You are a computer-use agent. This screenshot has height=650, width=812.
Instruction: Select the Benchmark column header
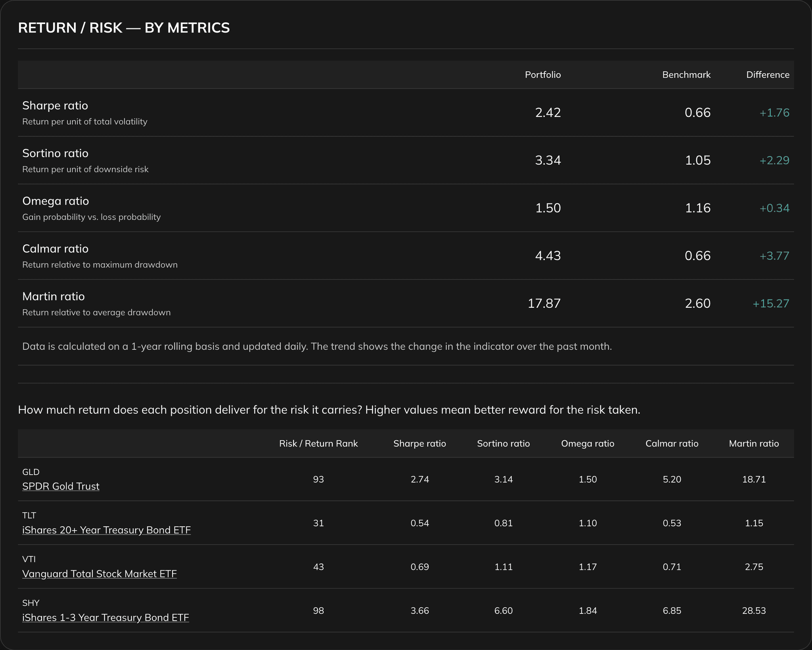(686, 75)
